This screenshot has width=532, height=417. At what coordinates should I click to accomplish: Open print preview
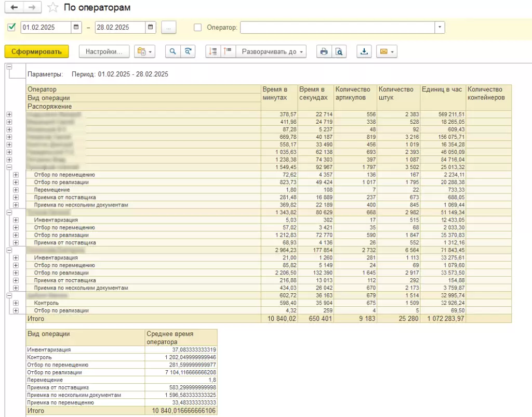click(x=339, y=51)
